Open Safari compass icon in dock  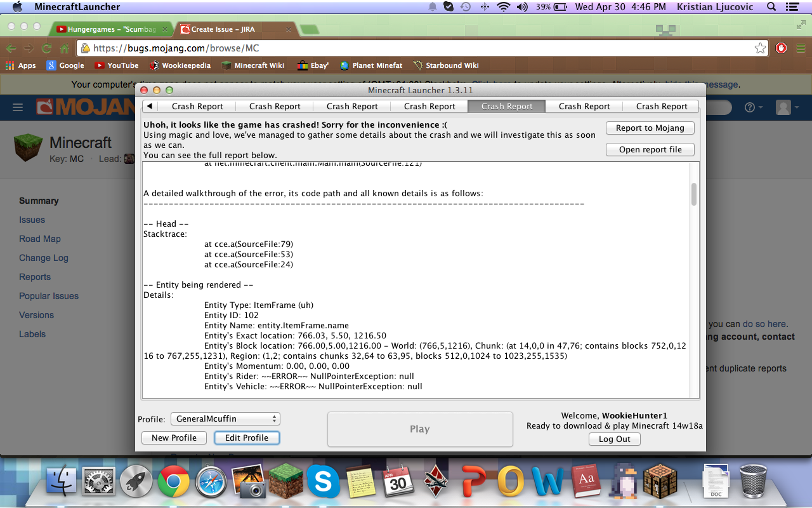pyautogui.click(x=211, y=481)
